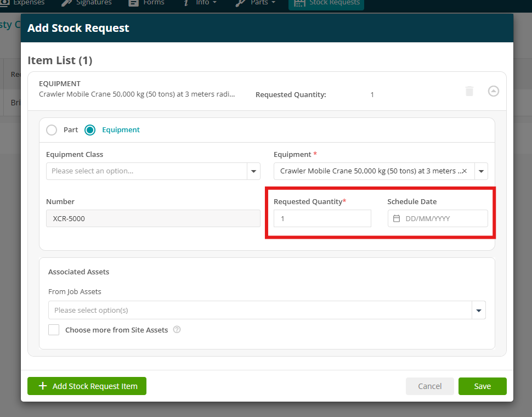The height and width of the screenshot is (417, 532).
Task: Switch to the Forms tab
Action: (146, 3)
